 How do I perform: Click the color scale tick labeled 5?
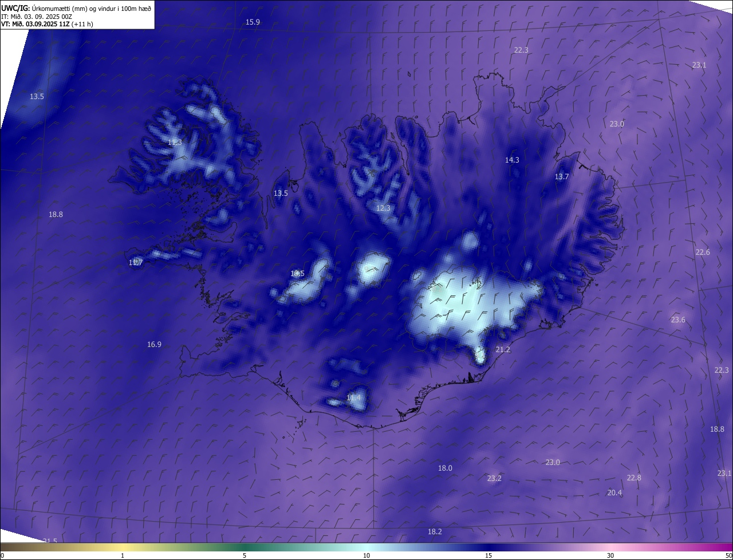tap(245, 555)
